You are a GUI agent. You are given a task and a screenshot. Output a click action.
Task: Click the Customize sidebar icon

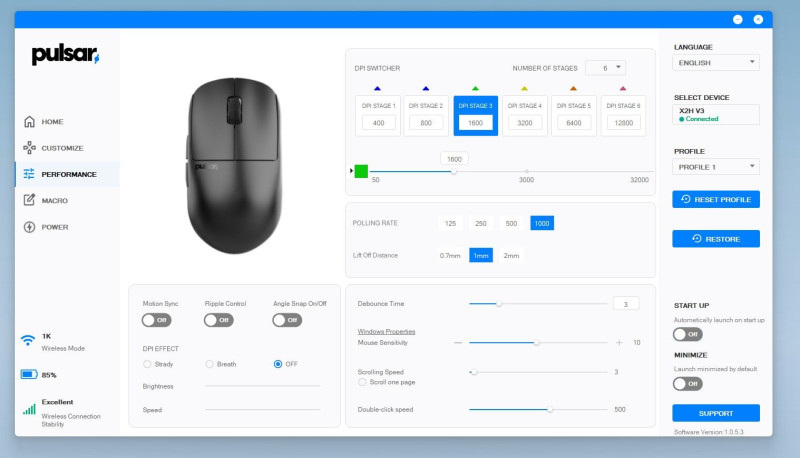tap(30, 148)
